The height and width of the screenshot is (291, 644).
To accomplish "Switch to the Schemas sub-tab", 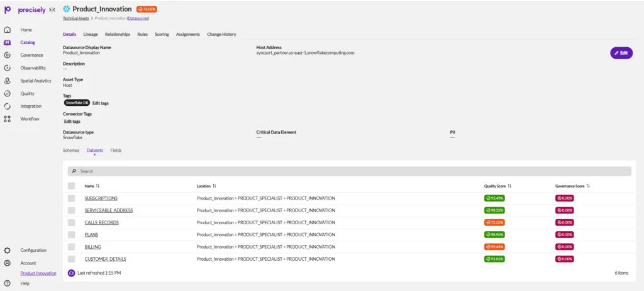I will coord(71,151).
